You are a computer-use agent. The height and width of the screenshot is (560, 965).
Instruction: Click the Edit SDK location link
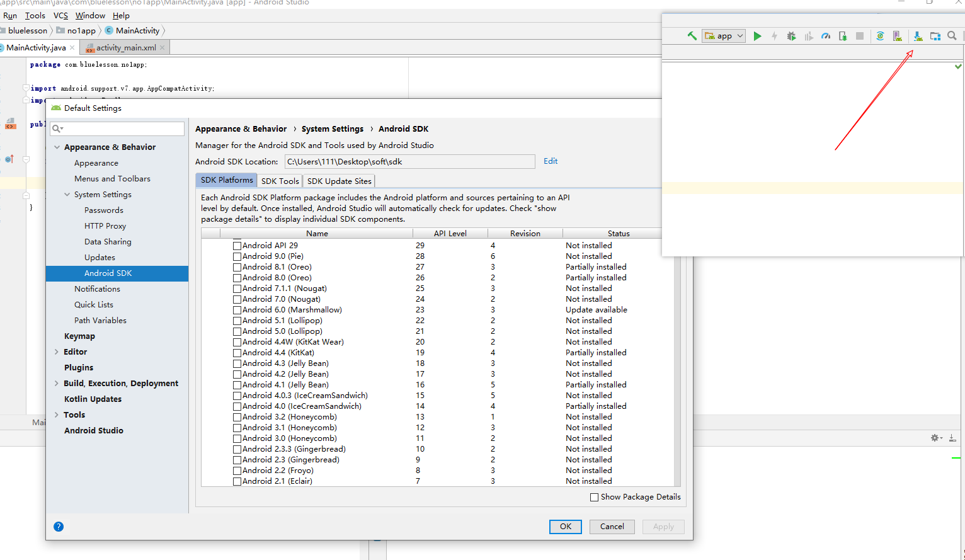click(x=551, y=161)
